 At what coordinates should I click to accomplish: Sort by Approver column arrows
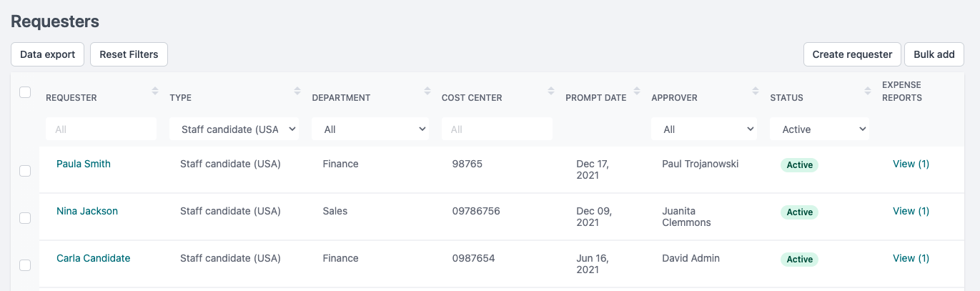(x=756, y=92)
